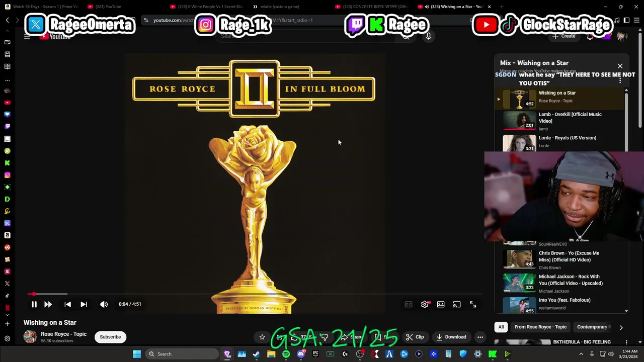The image size is (644, 362).
Task: Mute the video using the speaker icon
Action: pyautogui.click(x=104, y=304)
